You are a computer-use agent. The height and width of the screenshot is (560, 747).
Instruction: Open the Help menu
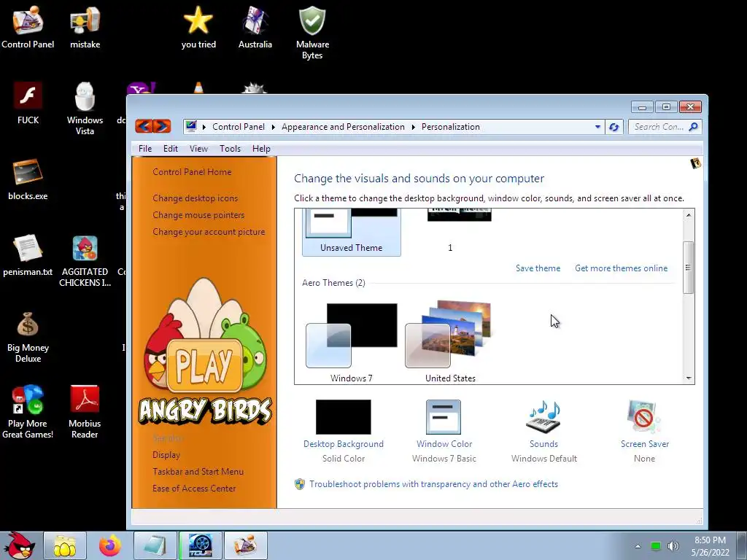pos(261,149)
